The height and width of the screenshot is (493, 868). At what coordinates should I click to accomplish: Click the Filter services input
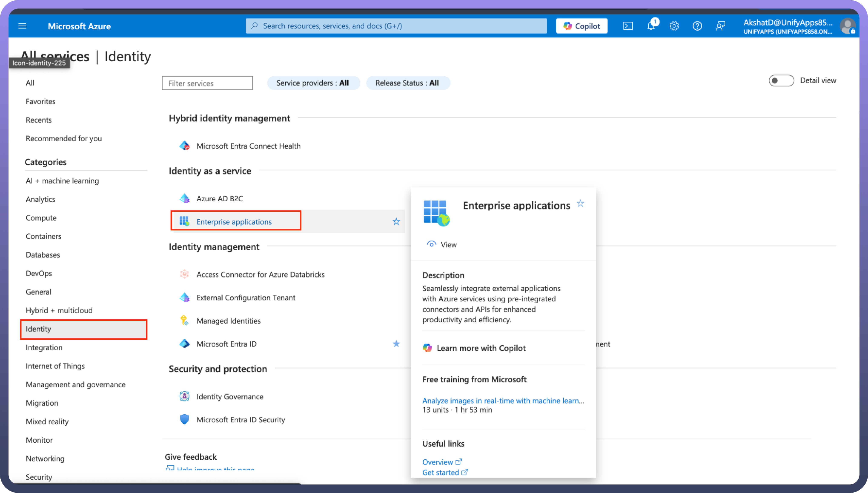pyautogui.click(x=207, y=83)
